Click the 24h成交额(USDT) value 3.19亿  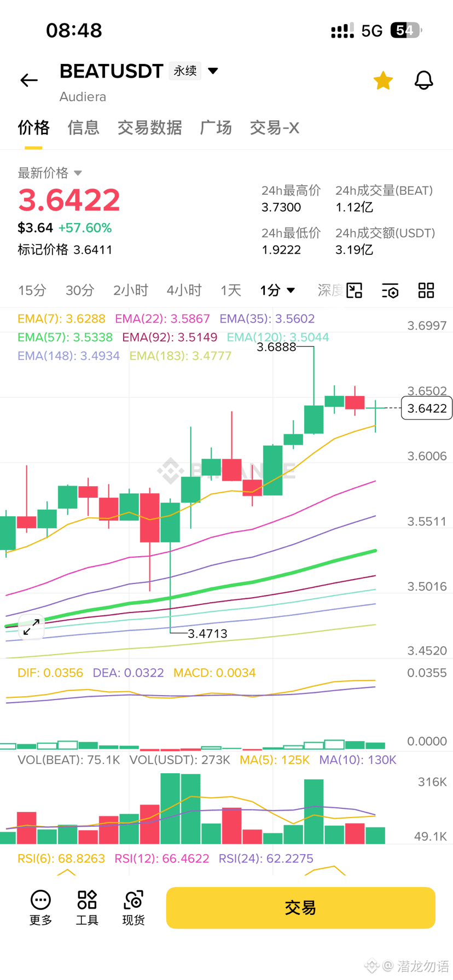coord(354,250)
